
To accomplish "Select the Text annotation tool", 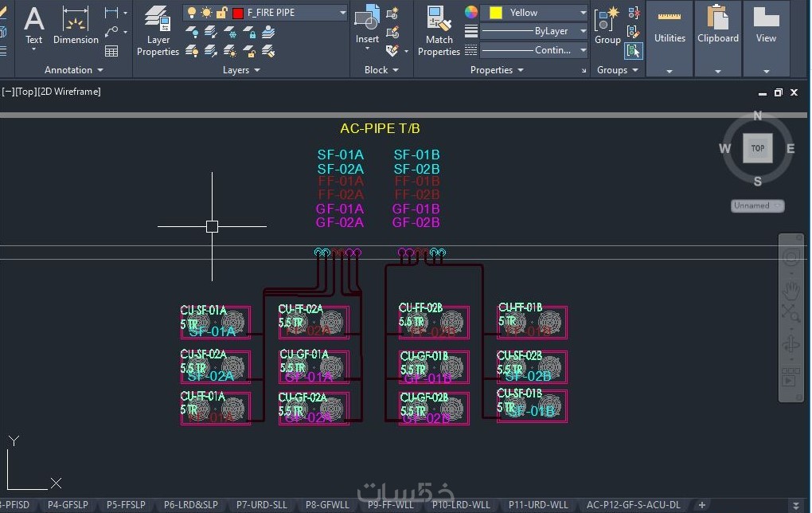I will [33, 26].
